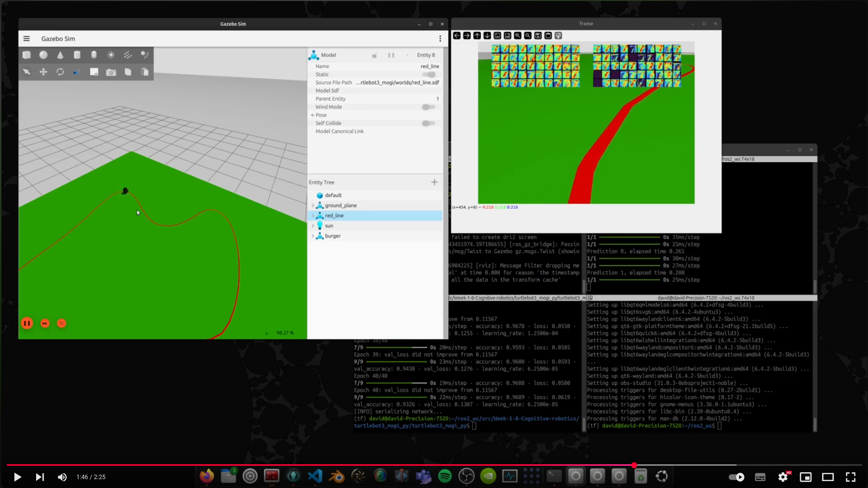Viewport: 868px width, 488px height.
Task: Take a screenshot with the camera icon
Action: (x=111, y=72)
